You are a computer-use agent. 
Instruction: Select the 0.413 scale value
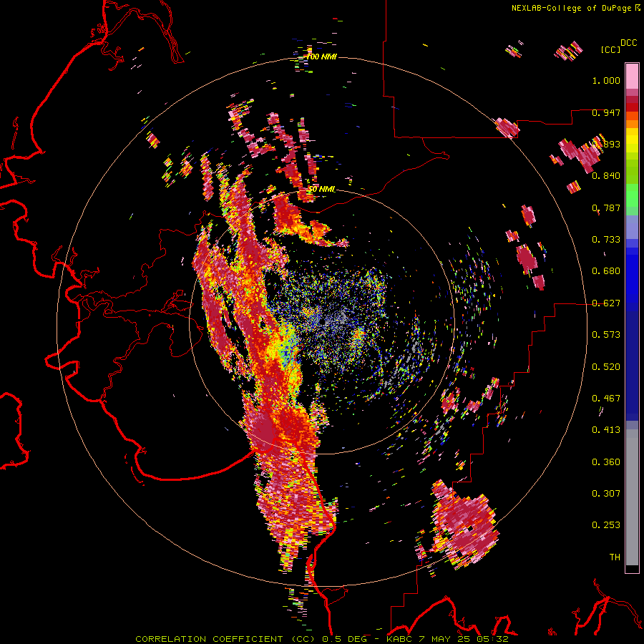[x=606, y=430]
